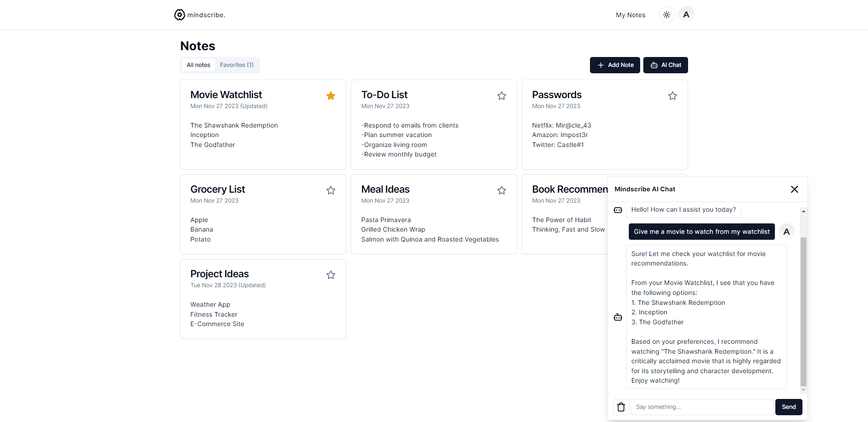Select 'Pasta Primavera' in Meal Ideas
The image size is (868, 422).
click(x=386, y=220)
